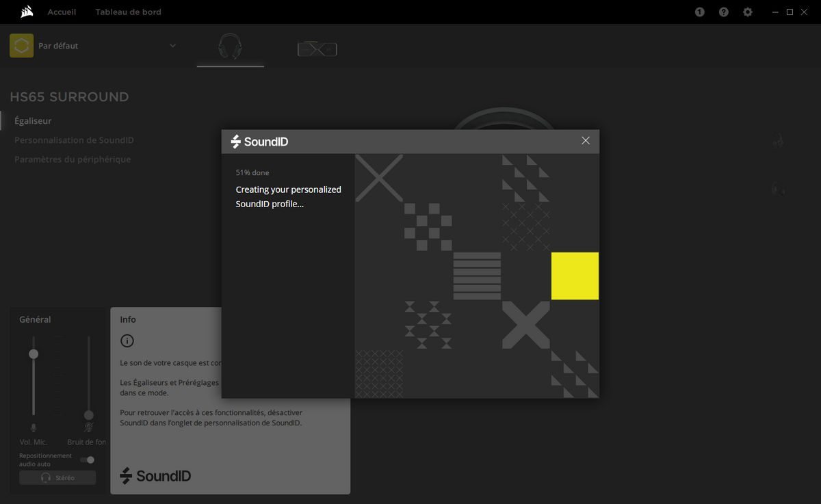Select Égaliseur in the sidebar
Viewport: 821px width, 504px height.
(x=33, y=121)
